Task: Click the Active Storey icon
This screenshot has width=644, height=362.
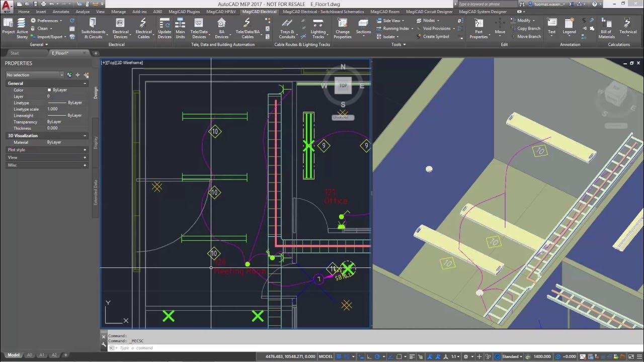Action: pyautogui.click(x=22, y=28)
